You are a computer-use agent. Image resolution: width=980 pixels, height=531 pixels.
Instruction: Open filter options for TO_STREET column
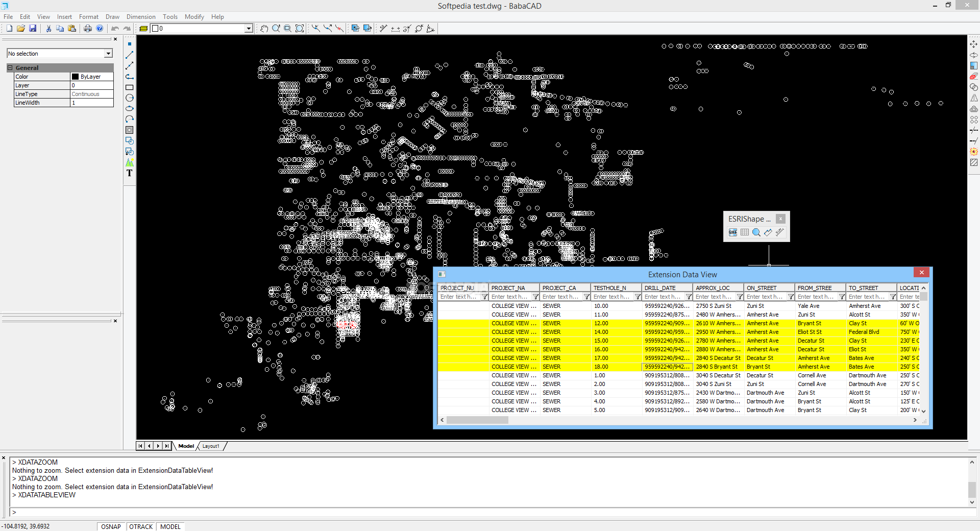893,297
